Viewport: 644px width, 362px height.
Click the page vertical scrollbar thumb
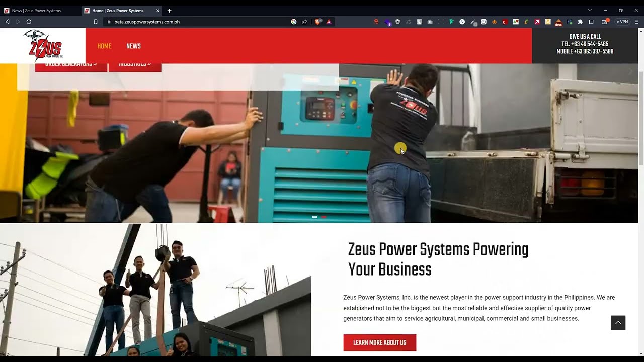point(641,118)
